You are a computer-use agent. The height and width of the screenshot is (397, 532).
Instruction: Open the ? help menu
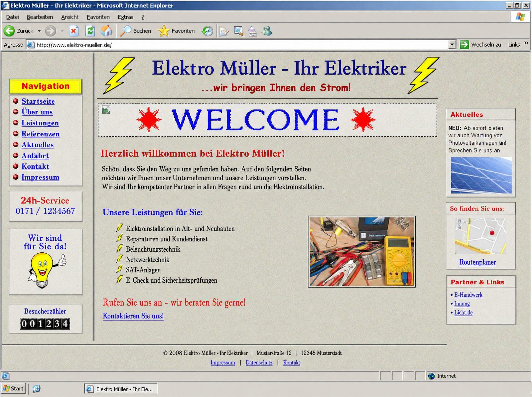143,17
